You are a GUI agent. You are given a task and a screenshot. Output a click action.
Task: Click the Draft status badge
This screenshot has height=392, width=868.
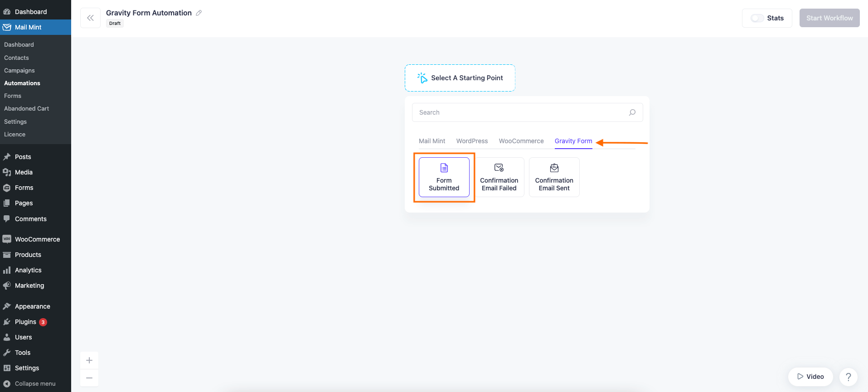(x=115, y=24)
